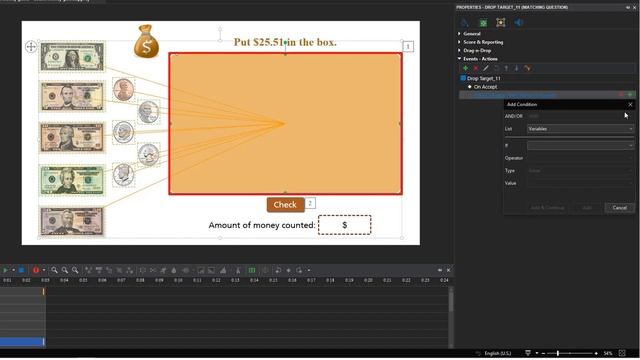Click the 'Put $25.51 in the box.' title
This screenshot has width=640, height=360.
[x=285, y=42]
